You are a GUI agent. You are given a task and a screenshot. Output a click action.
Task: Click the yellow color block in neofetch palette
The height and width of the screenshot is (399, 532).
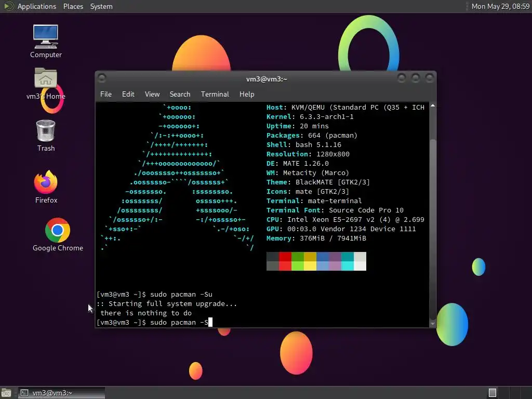click(310, 261)
